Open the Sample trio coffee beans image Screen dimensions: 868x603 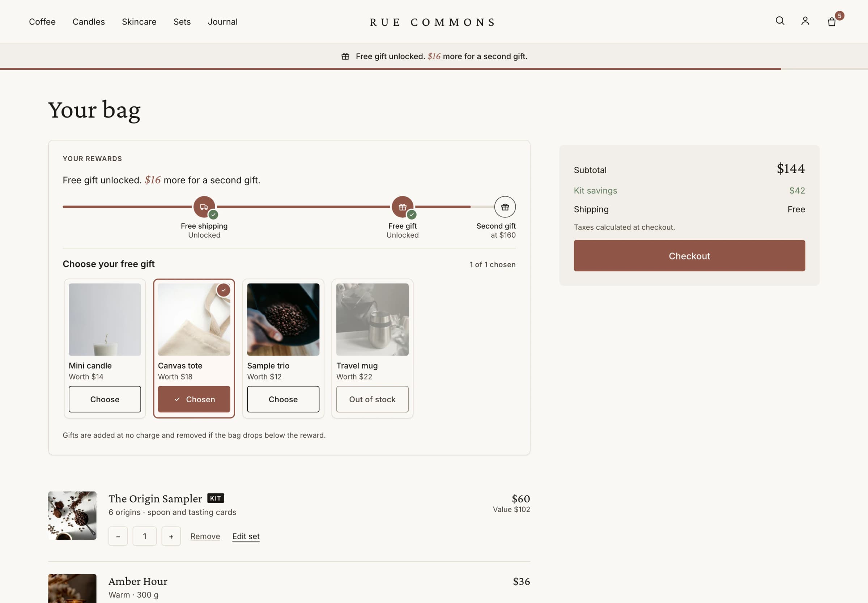283,319
